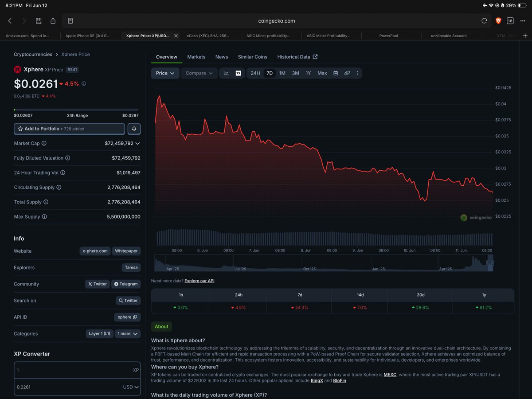532x399 pixels.
Task: Open Historical Data external tab
Action: click(297, 57)
